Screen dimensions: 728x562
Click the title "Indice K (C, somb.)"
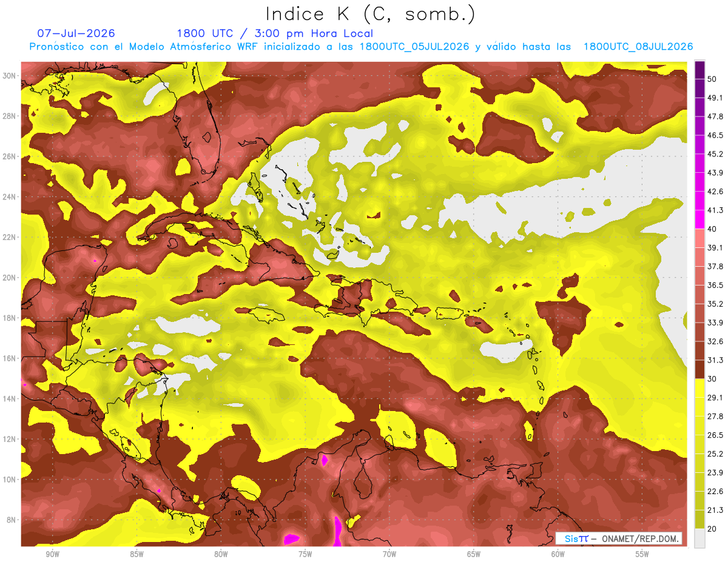371,14
